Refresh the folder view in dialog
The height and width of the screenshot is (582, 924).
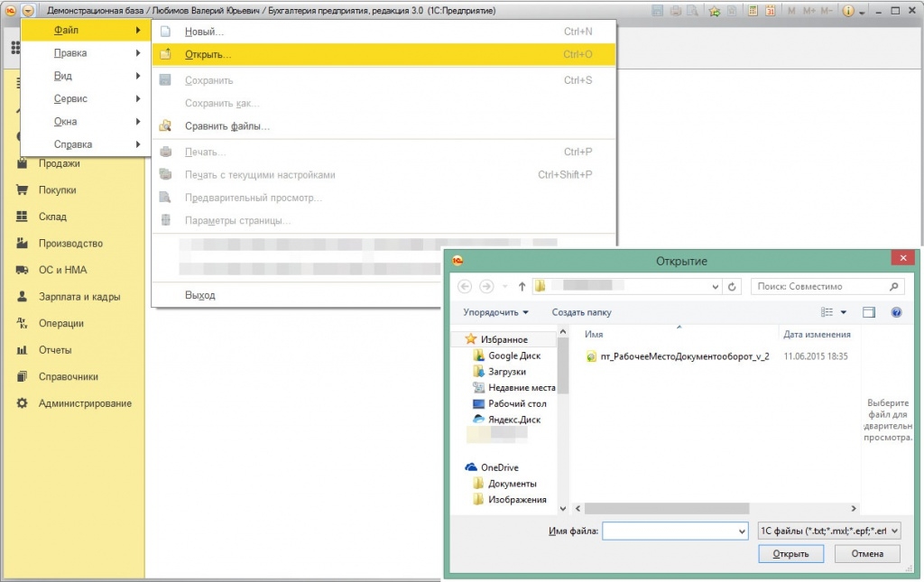click(732, 286)
